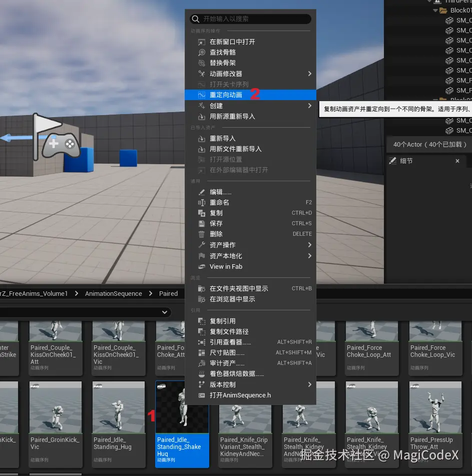
Task: Click the 用新源重新导入 icon
Action: [x=202, y=117]
